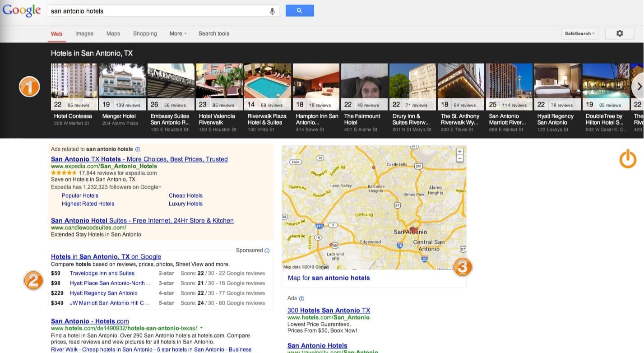Click the Sponsored info icon
Screen dimensions: 644x353
point(267,251)
